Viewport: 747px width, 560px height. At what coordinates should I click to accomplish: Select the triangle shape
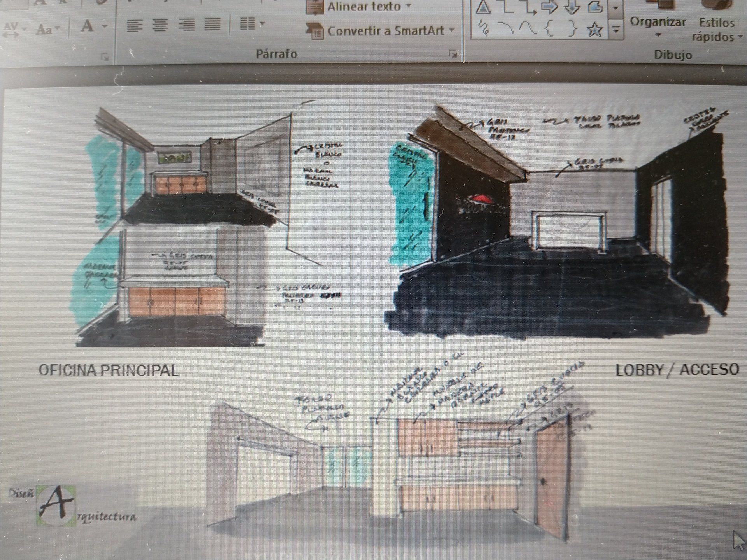483,7
